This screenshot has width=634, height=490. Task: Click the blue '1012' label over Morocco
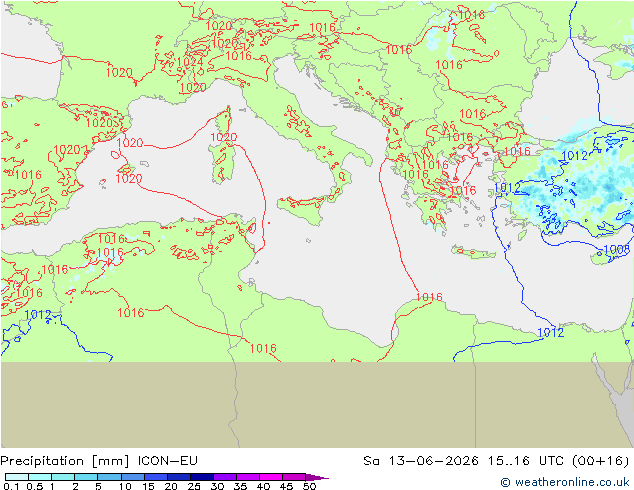click(38, 315)
